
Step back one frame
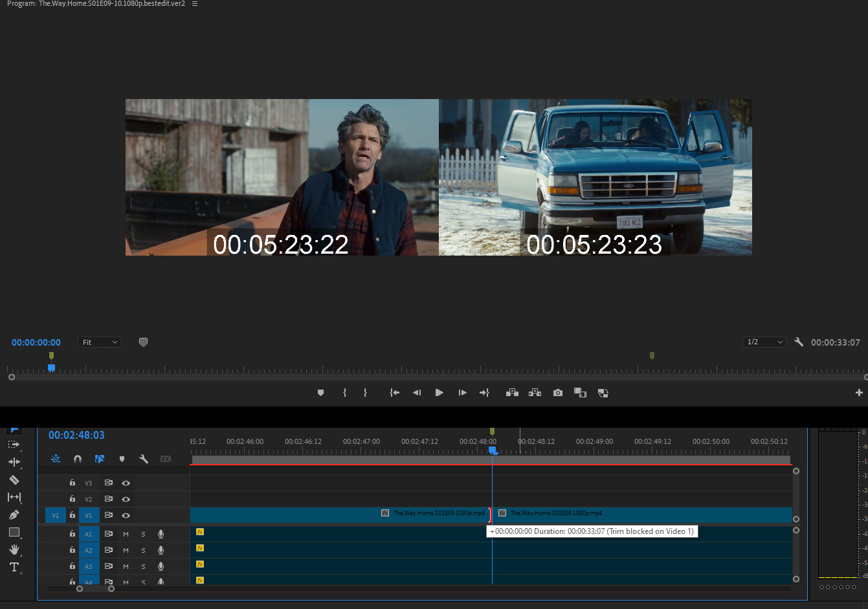click(x=417, y=393)
